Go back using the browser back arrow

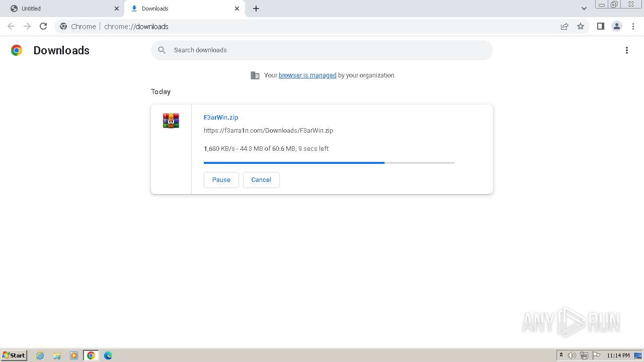pos(11,26)
